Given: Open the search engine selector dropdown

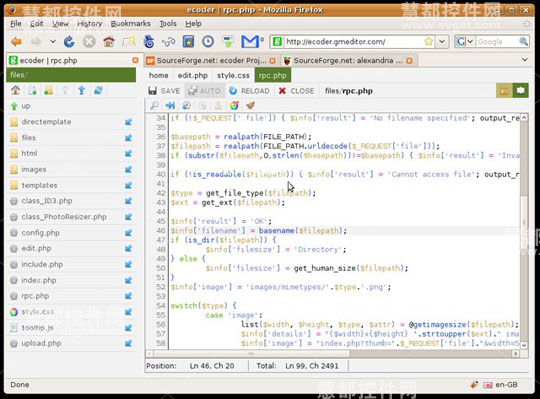Looking at the screenshot, I should point(465,42).
